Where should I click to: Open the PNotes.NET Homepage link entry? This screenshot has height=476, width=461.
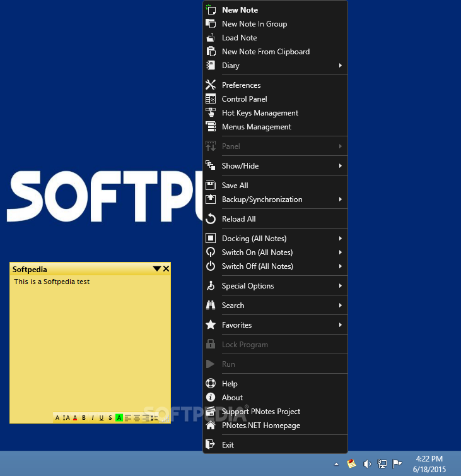275,425
